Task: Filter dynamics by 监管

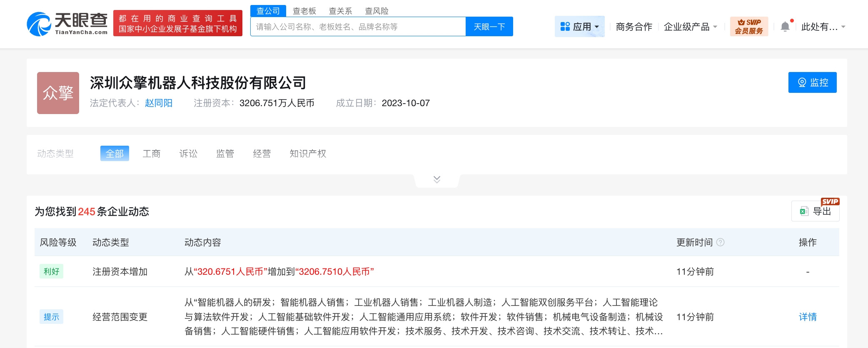Action: (x=225, y=154)
